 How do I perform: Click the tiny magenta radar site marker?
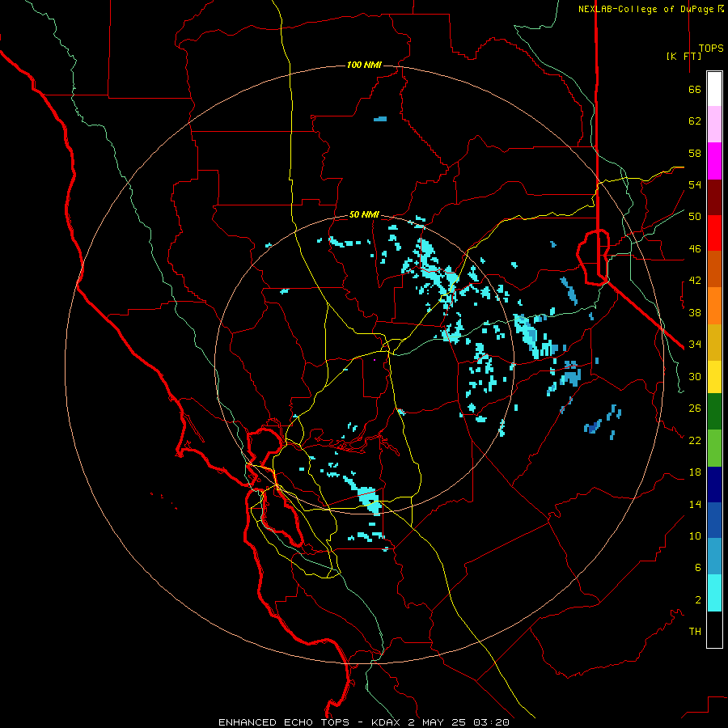(x=375, y=360)
